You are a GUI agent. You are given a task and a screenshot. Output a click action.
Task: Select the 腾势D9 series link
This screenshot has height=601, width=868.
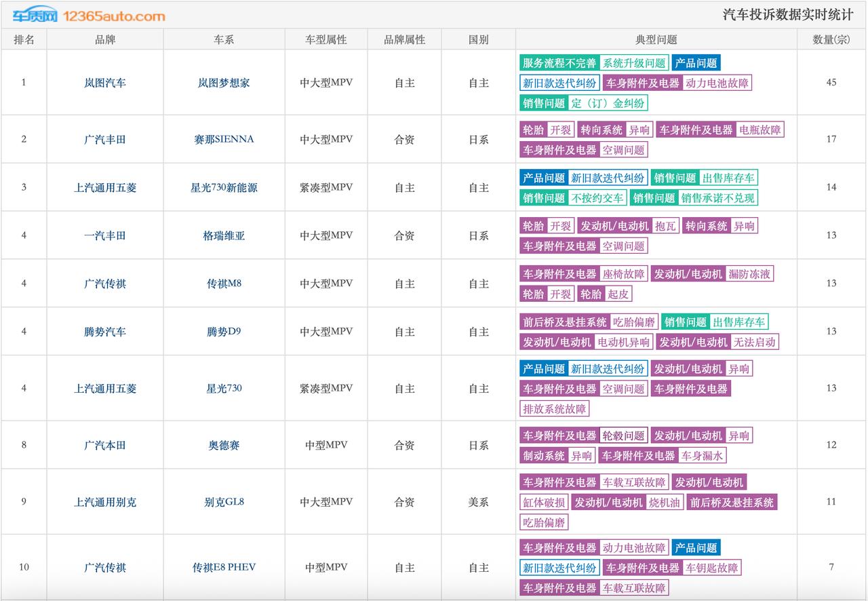coord(224,332)
